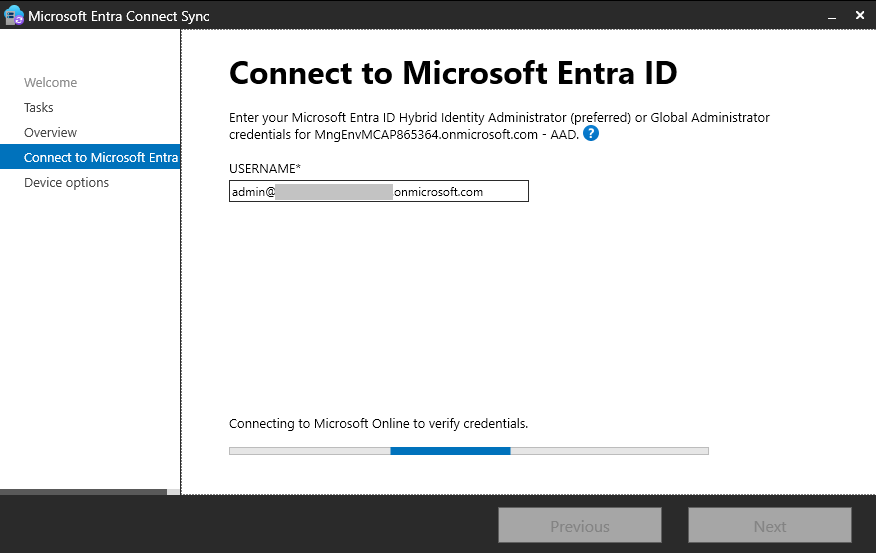Click the window title text
This screenshot has width=876, height=553.
[x=119, y=16]
